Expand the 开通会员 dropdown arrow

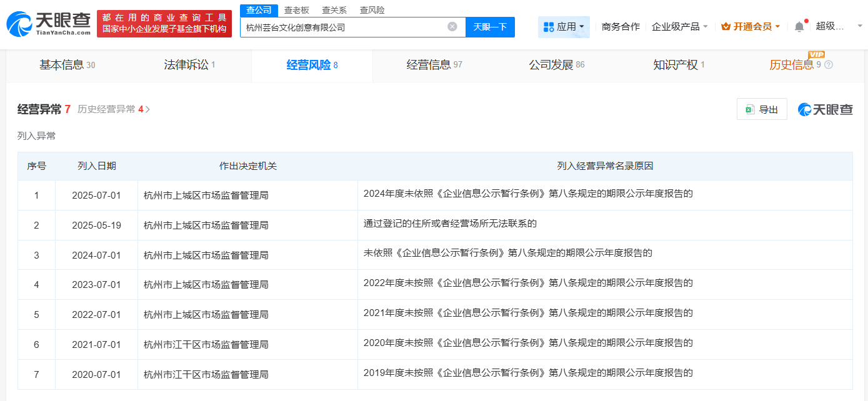[777, 26]
